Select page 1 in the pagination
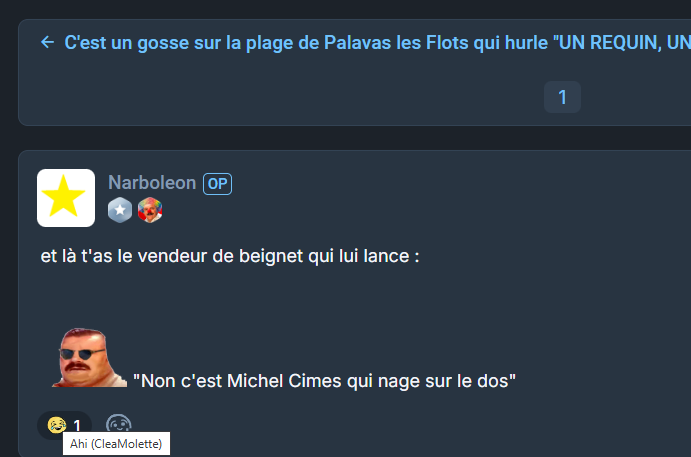Image resolution: width=691 pixels, height=457 pixels. (562, 97)
